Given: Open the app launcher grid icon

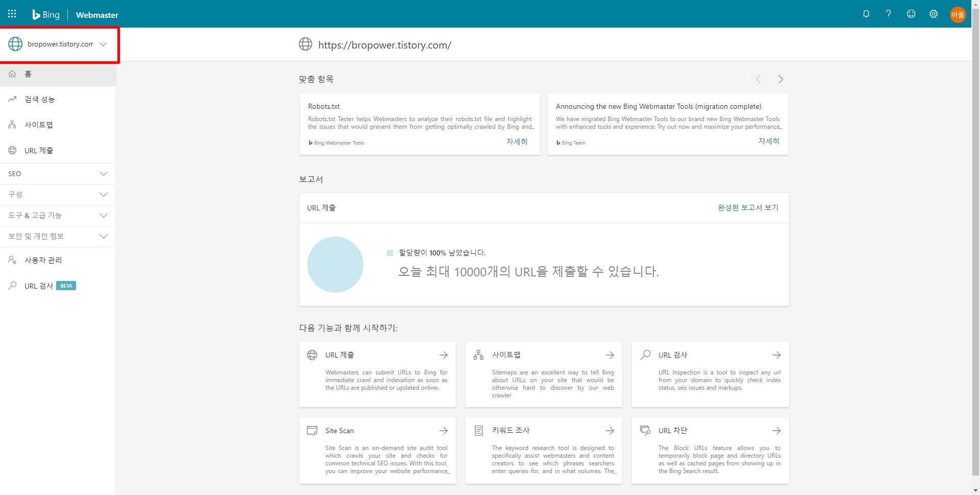Looking at the screenshot, I should point(12,14).
